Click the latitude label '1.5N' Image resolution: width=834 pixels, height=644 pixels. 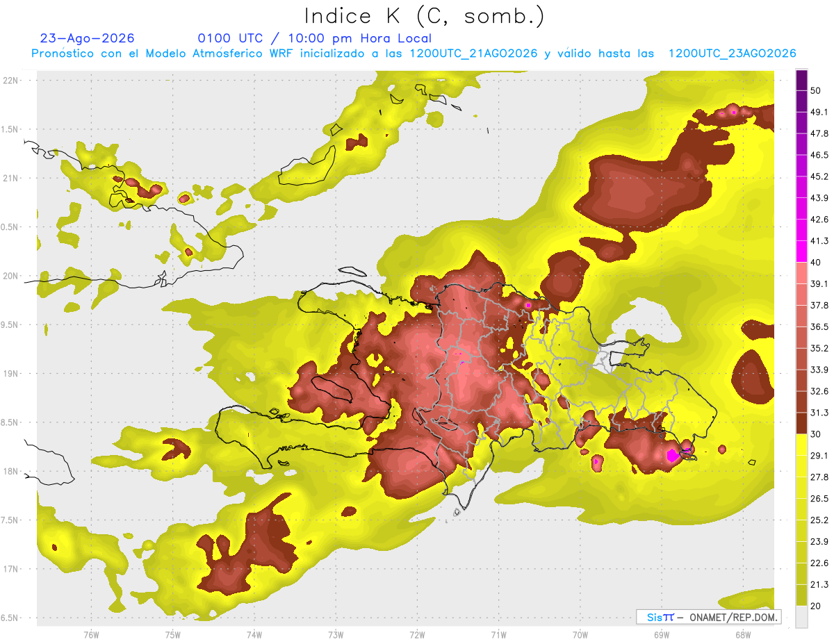point(10,130)
